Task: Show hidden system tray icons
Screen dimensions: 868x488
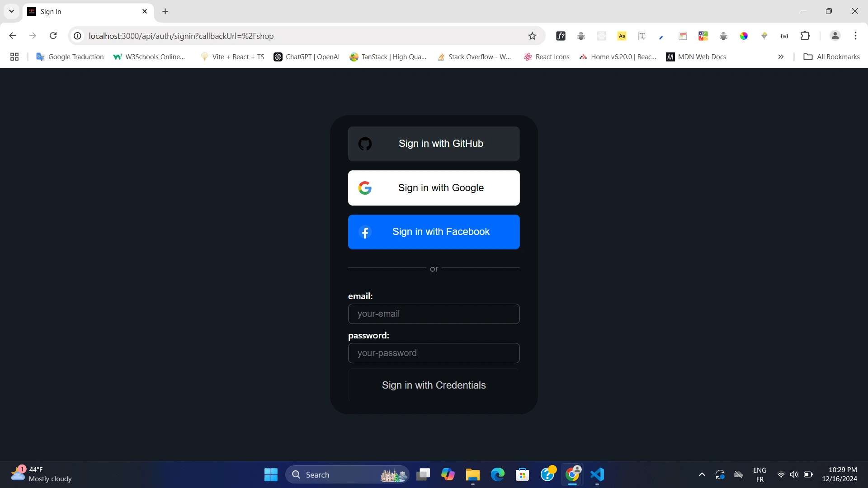Action: 702,474
